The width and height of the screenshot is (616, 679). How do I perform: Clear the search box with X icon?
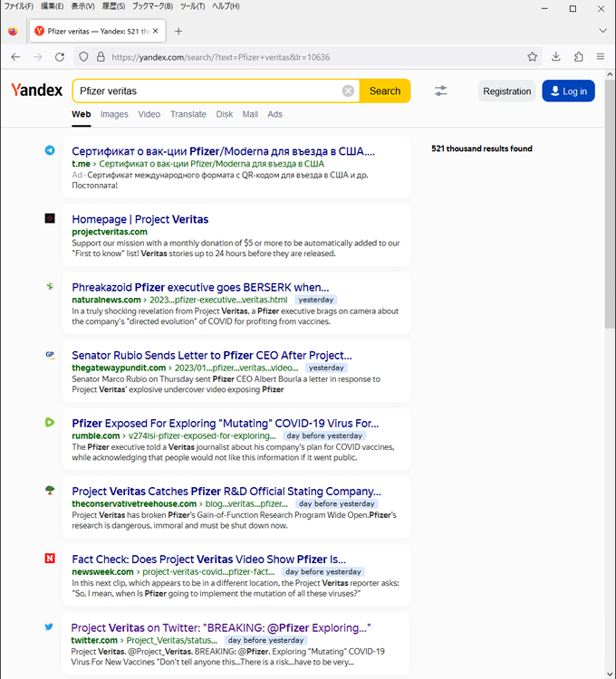coord(348,91)
